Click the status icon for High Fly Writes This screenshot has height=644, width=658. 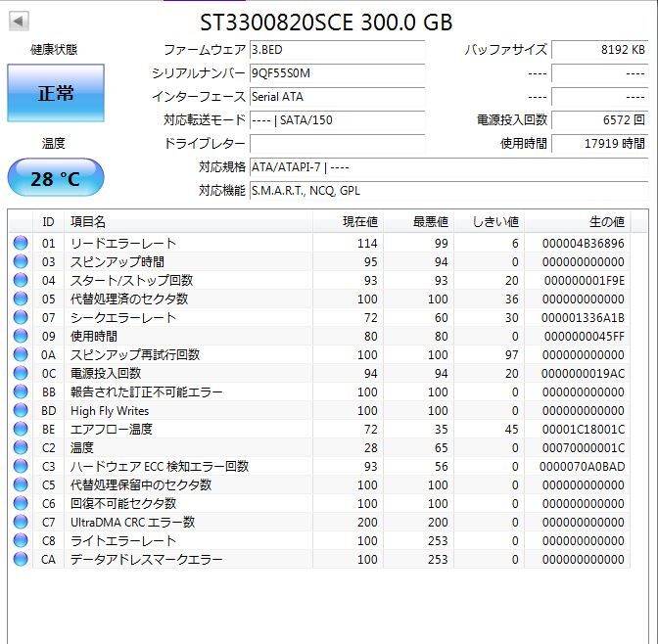[x=21, y=410]
